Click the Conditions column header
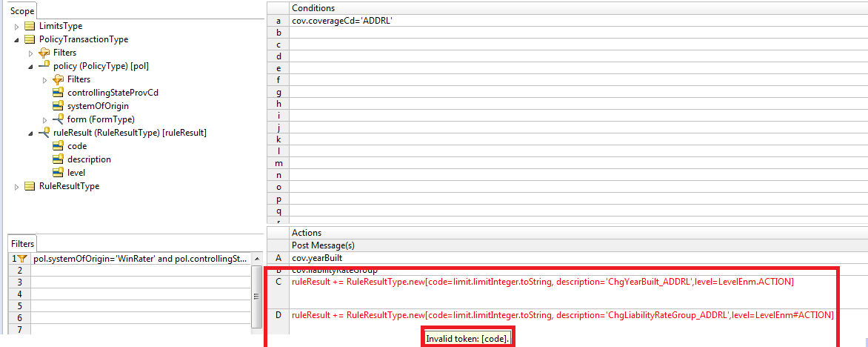Screen dimensions: 868x347 point(578,8)
